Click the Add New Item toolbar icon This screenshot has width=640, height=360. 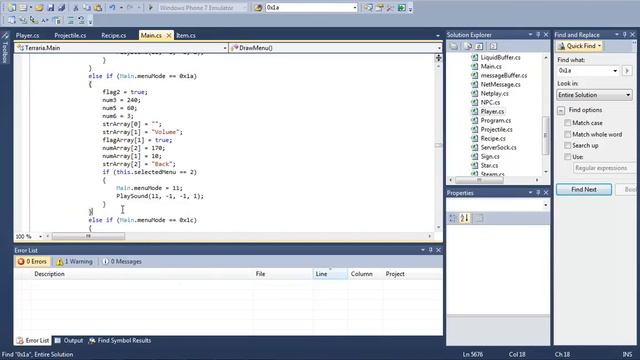coord(23,7)
